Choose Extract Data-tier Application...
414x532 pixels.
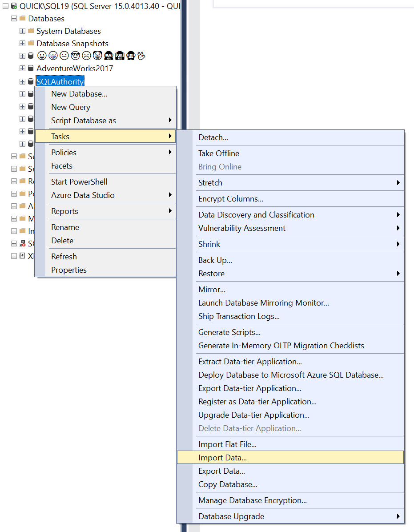pos(290,362)
